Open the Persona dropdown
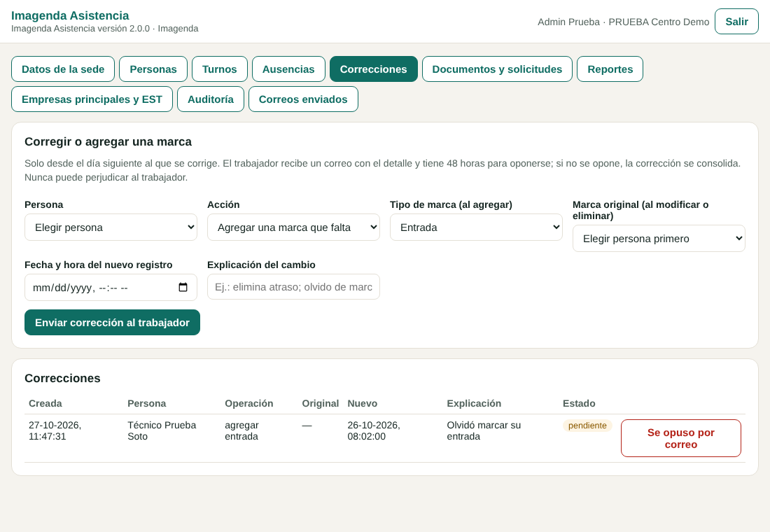The height and width of the screenshot is (532, 770). click(111, 227)
